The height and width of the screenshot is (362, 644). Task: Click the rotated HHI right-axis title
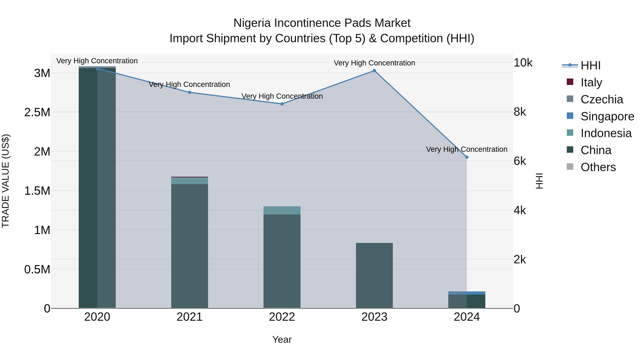[x=539, y=181]
